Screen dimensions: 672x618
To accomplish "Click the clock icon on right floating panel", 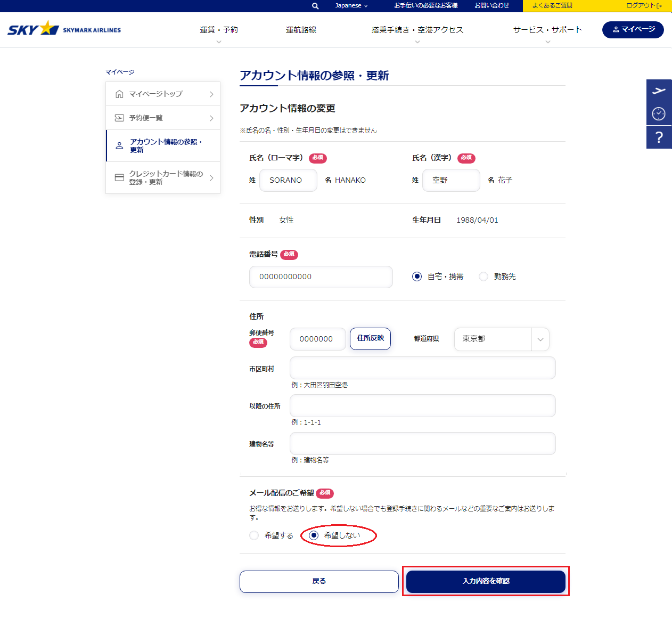I will tap(659, 113).
